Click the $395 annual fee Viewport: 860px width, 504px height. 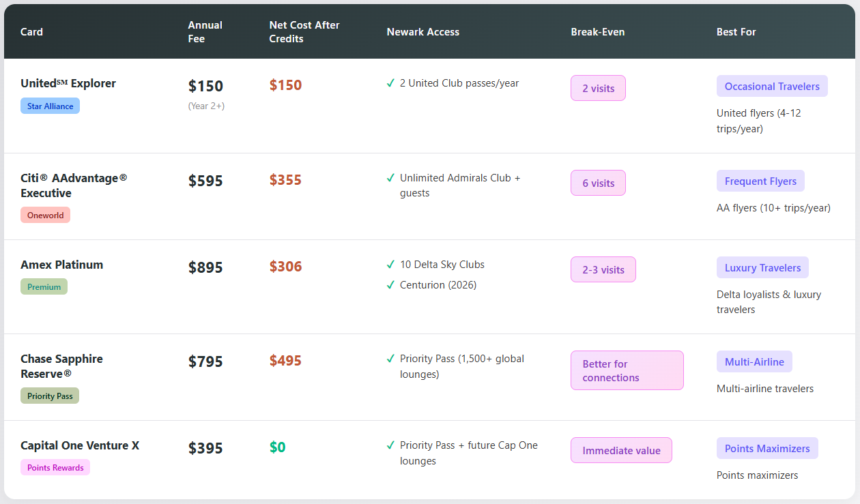[205, 448]
